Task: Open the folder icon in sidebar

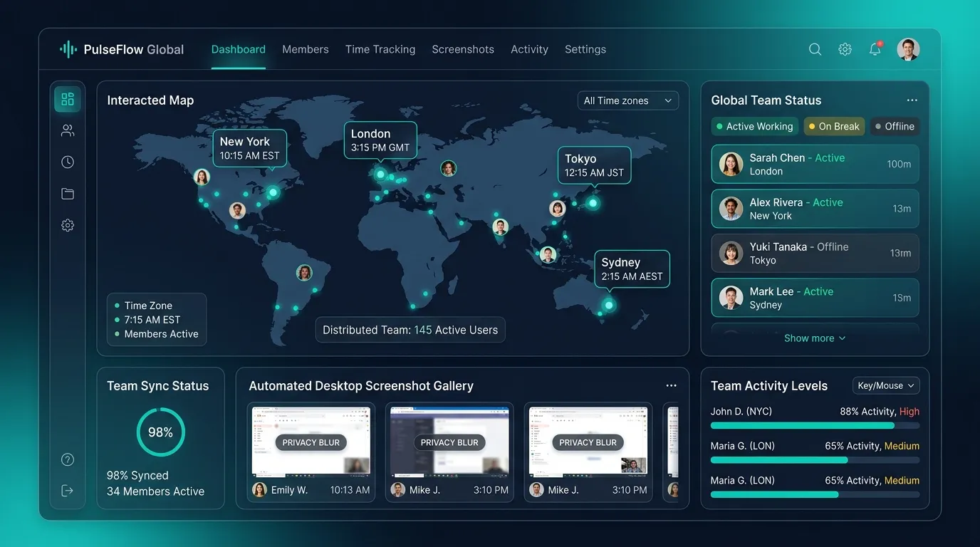Action: [68, 194]
